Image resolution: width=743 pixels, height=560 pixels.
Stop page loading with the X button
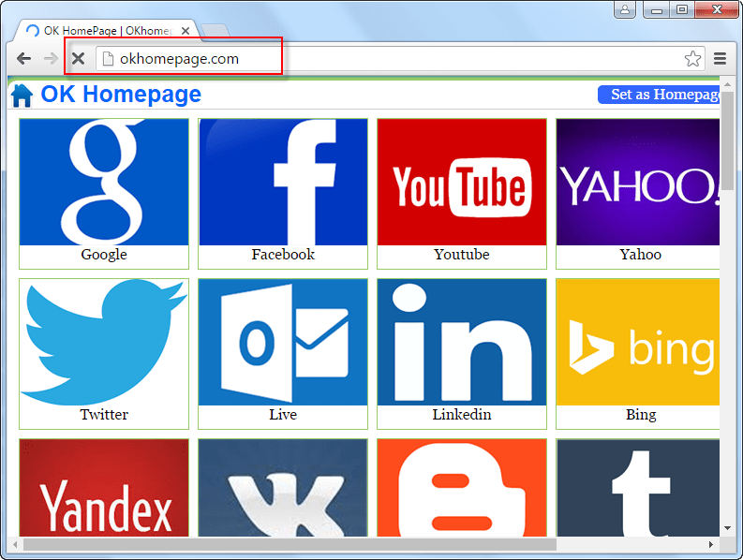[x=78, y=59]
